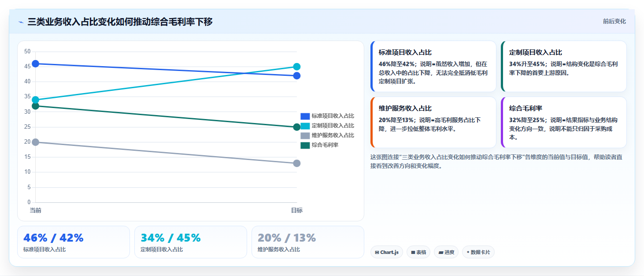Click the y-axis label 50
This screenshot has width=644, height=276.
click(x=27, y=52)
